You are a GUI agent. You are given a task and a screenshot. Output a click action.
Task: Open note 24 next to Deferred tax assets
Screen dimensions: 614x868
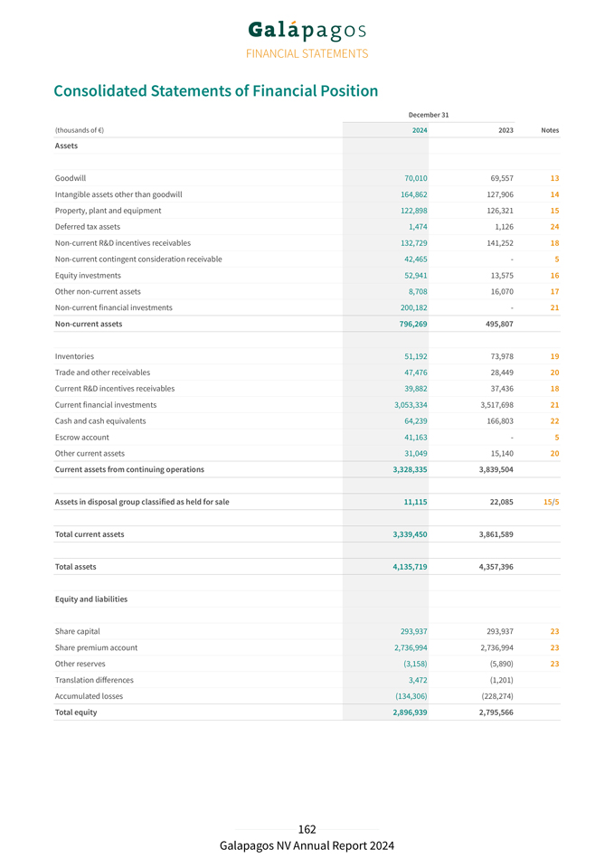click(x=554, y=227)
